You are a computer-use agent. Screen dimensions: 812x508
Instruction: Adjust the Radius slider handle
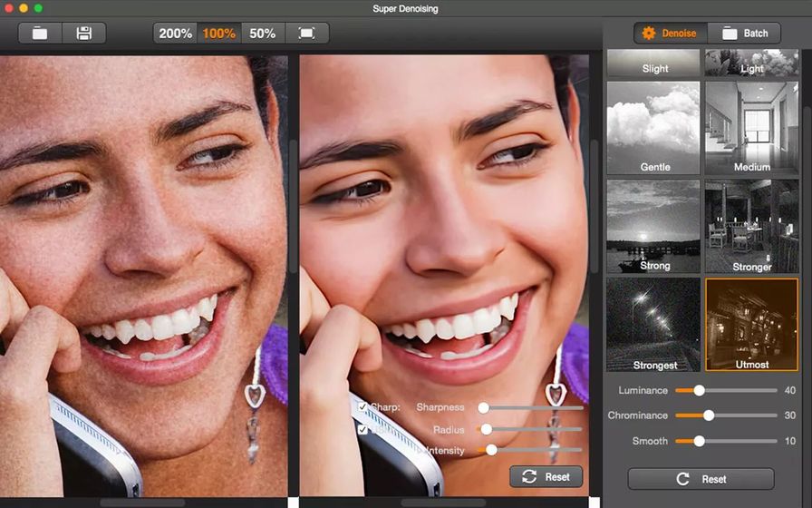[x=487, y=429]
